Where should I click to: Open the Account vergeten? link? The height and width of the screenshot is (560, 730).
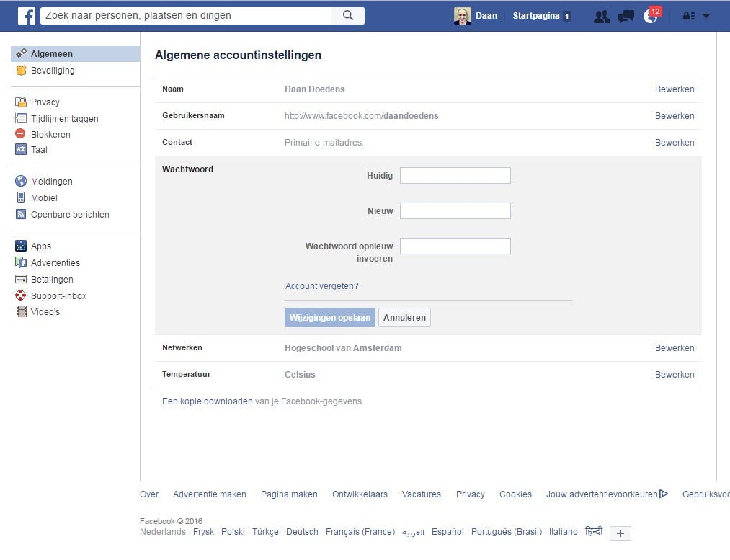pyautogui.click(x=321, y=286)
